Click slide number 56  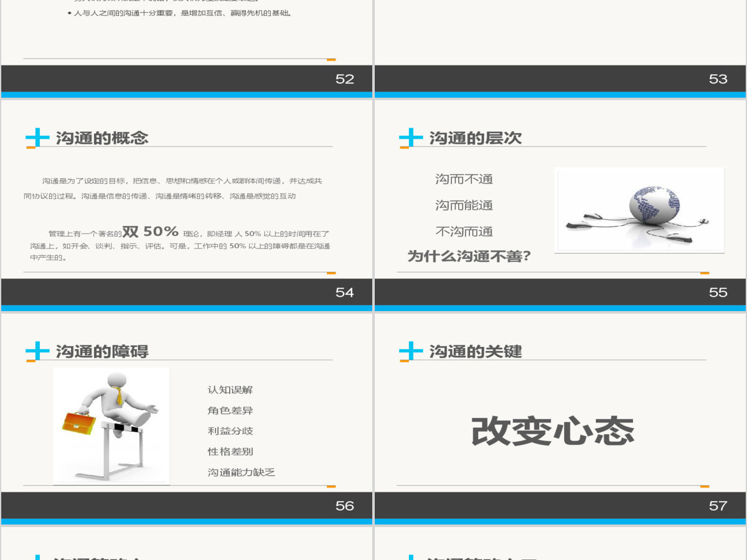pos(345,506)
